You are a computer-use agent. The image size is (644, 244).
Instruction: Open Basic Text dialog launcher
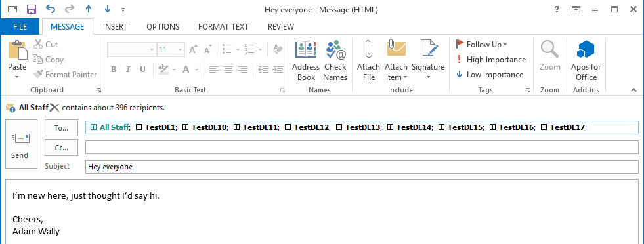pos(282,90)
